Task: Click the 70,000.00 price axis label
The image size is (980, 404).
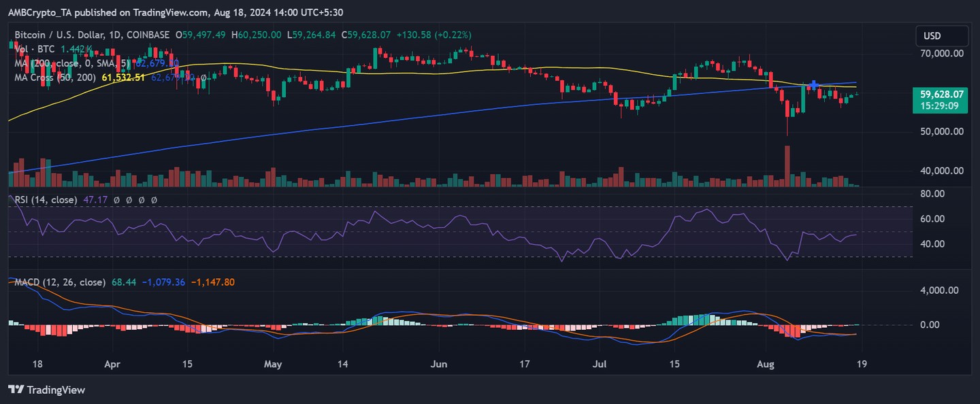Action: [x=941, y=53]
